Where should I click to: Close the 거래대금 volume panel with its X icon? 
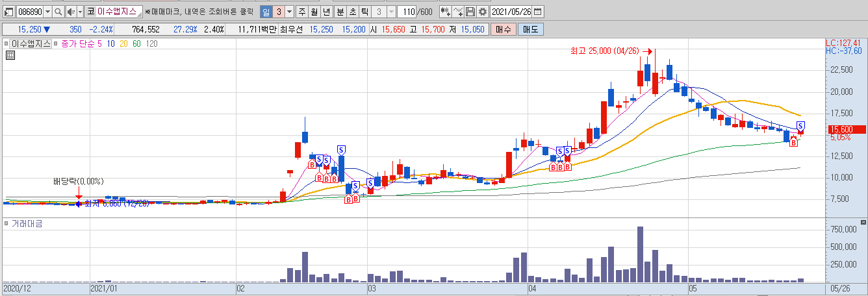(862, 223)
